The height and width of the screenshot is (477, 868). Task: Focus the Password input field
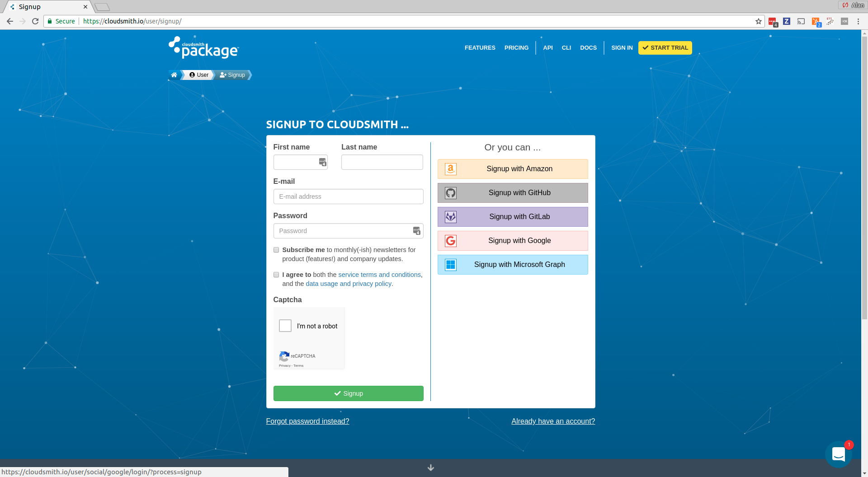tap(349, 231)
